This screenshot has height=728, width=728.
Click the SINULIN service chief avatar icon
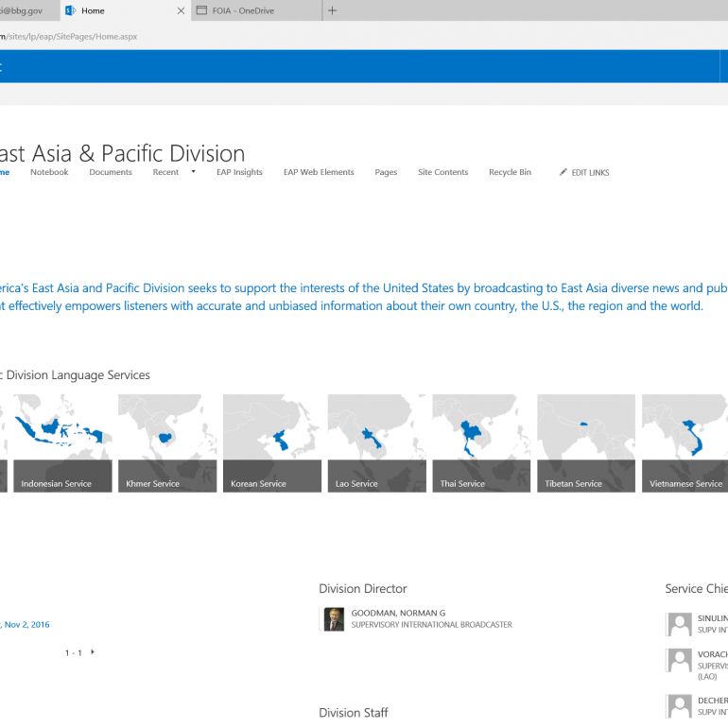(x=680, y=624)
